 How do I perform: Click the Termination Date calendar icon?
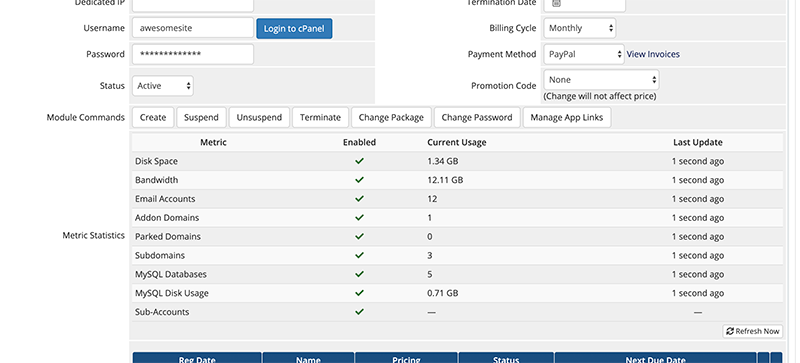[x=556, y=3]
